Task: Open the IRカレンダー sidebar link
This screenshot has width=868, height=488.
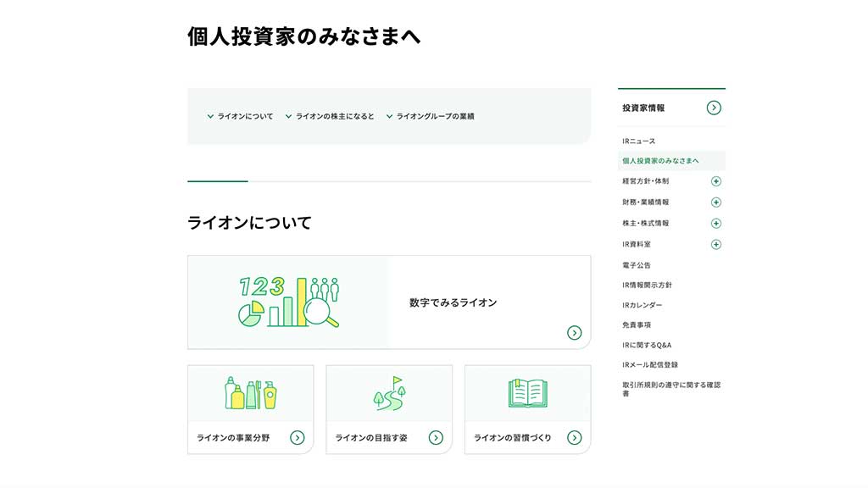Action: pyautogui.click(x=642, y=305)
